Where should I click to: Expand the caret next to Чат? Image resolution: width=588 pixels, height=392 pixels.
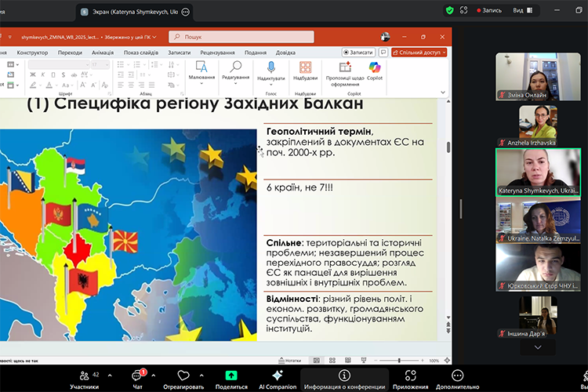(x=153, y=376)
